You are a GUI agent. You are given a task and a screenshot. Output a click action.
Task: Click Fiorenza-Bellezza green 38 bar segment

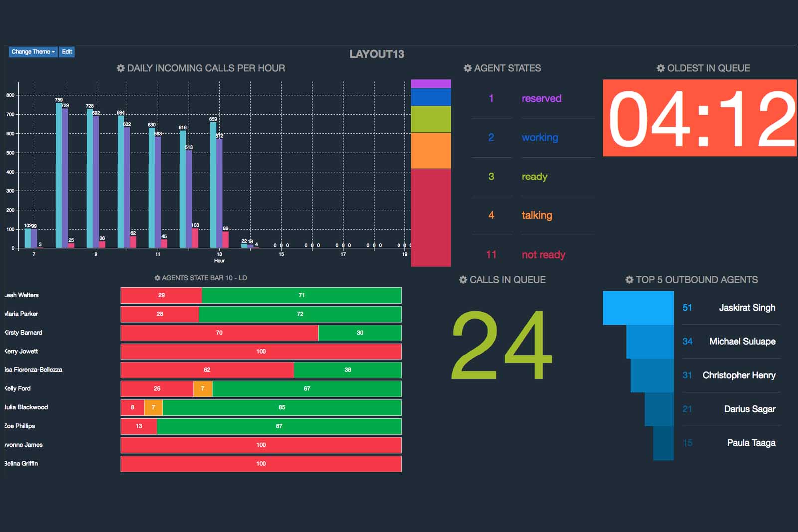(x=348, y=370)
